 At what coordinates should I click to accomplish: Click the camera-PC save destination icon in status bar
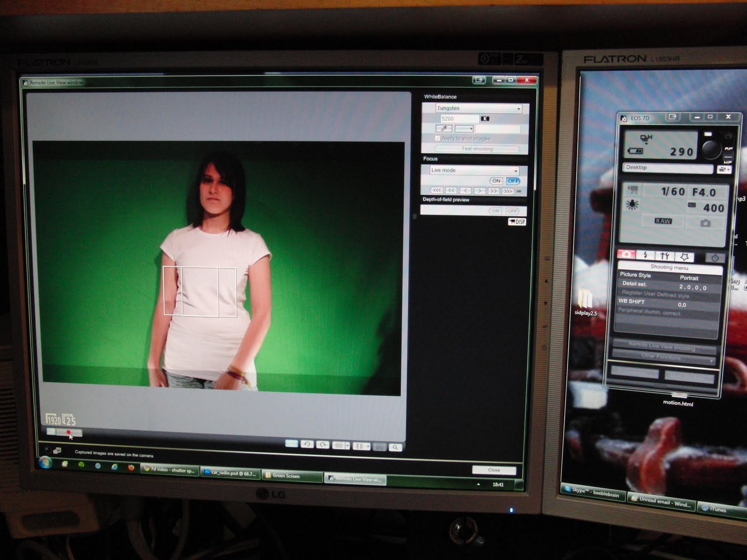(x=57, y=451)
